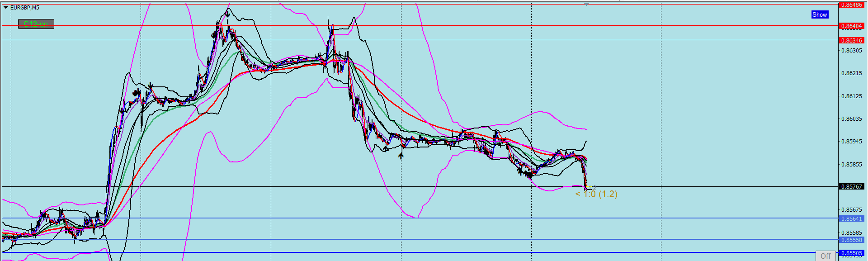Viewport: 868px width, 261px height.
Task: Select the red 0.86346 price level tag
Action: tap(851, 41)
